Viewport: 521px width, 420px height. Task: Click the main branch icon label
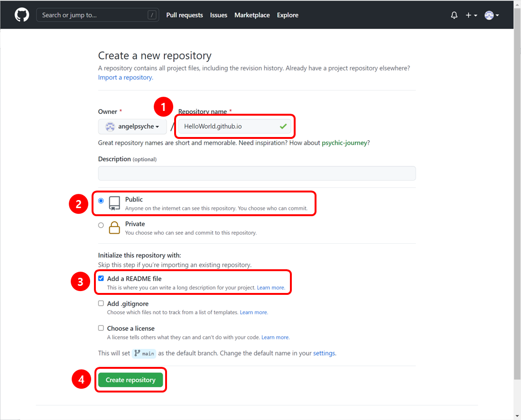(144, 353)
